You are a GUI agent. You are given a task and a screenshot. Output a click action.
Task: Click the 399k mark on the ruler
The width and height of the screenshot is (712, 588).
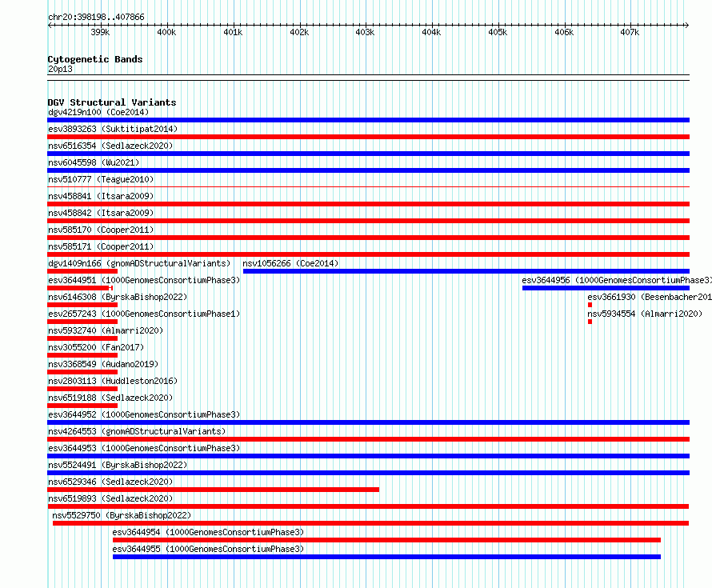point(100,32)
